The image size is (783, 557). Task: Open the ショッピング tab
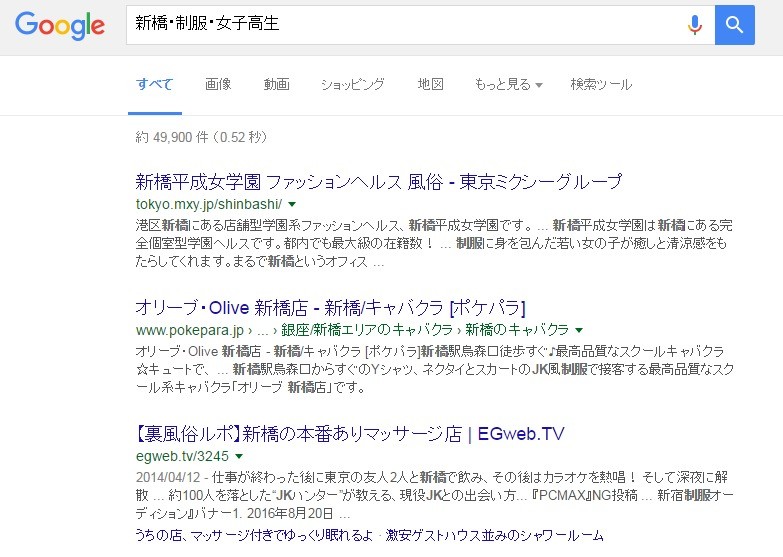(353, 84)
